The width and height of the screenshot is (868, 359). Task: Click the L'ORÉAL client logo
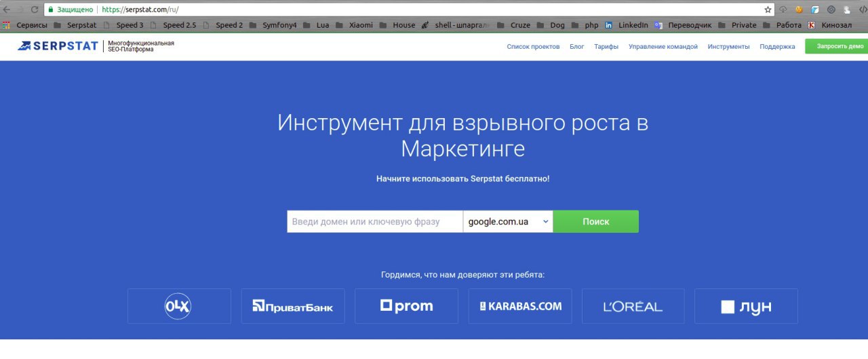click(x=633, y=306)
